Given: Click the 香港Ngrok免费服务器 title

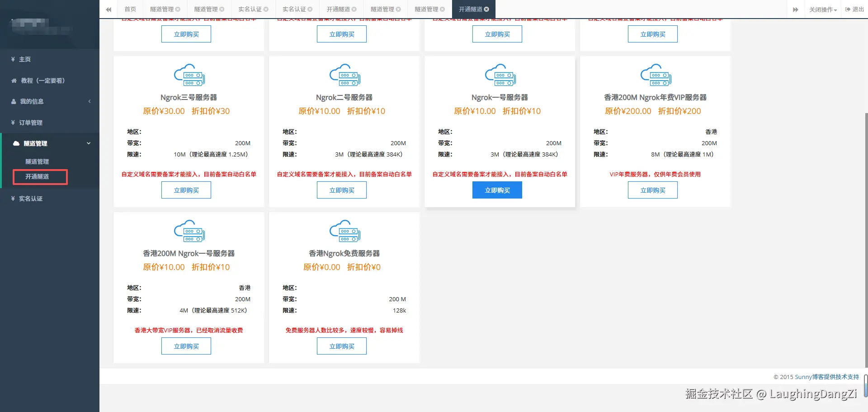Looking at the screenshot, I should [x=344, y=253].
